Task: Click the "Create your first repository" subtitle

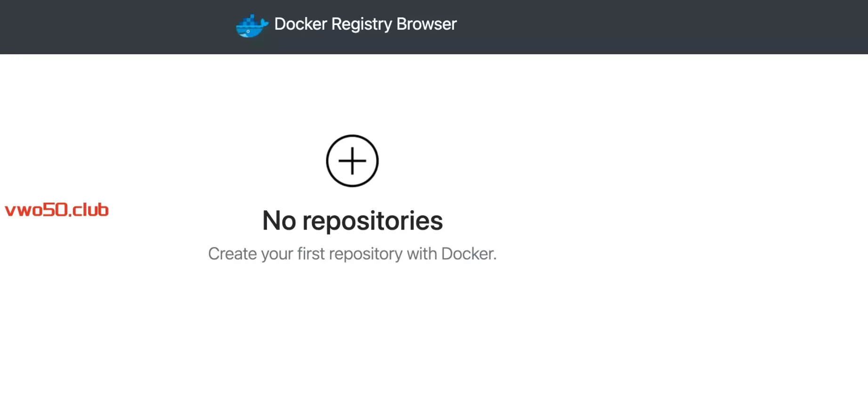Action: (x=352, y=254)
